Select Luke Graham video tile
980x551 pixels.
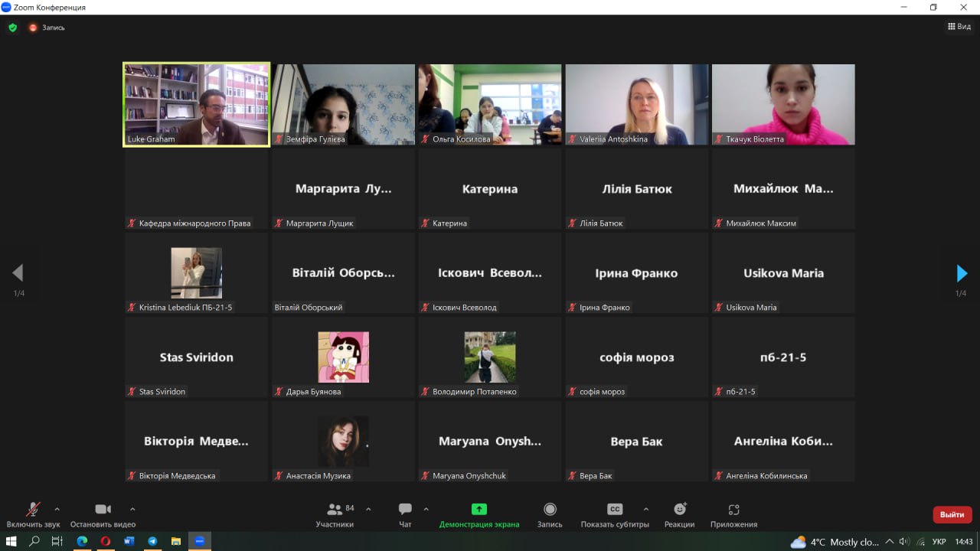pyautogui.click(x=197, y=104)
